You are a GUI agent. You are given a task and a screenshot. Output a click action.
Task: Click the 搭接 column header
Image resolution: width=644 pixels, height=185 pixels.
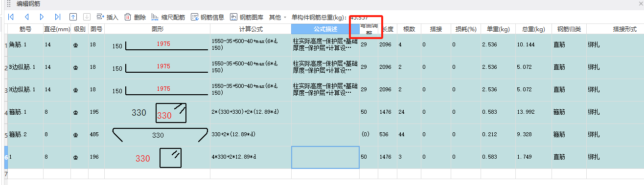pos(436,29)
